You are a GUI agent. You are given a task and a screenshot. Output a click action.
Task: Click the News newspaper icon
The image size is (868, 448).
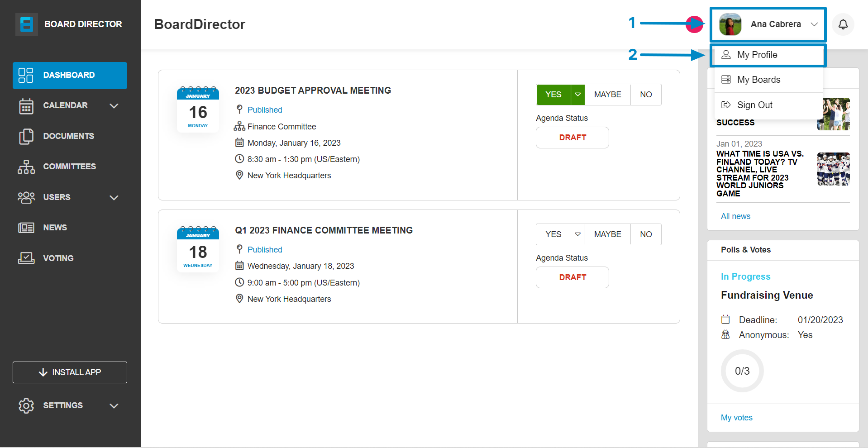[26, 228]
